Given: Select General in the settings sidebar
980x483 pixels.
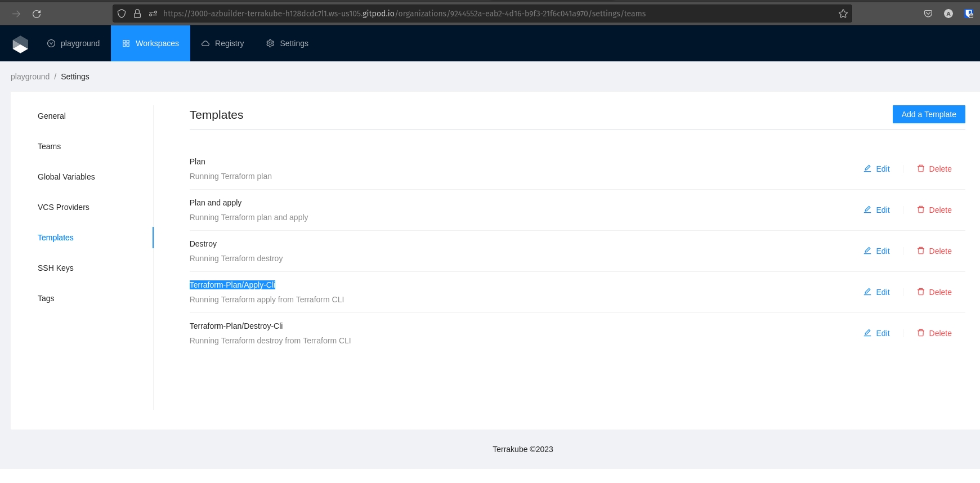Looking at the screenshot, I should (52, 116).
